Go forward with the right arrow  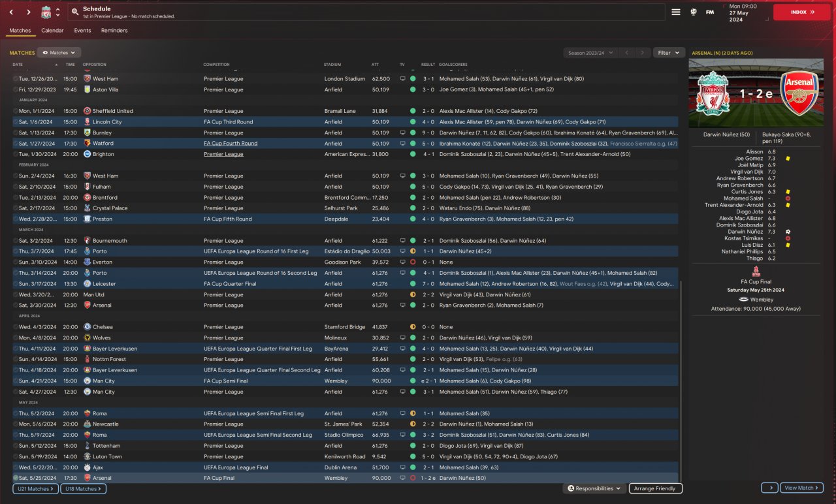click(x=29, y=12)
